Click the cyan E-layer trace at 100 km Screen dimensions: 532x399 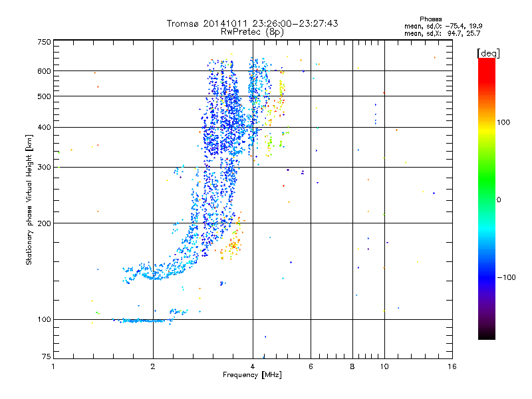click(142, 321)
